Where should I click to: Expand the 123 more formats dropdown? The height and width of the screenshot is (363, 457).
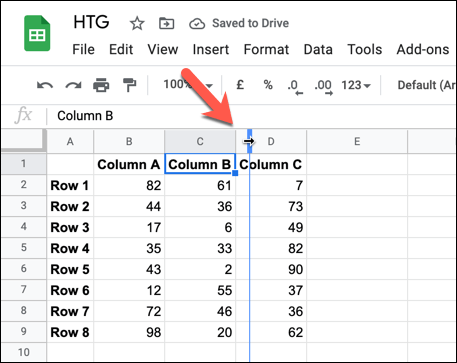(356, 85)
